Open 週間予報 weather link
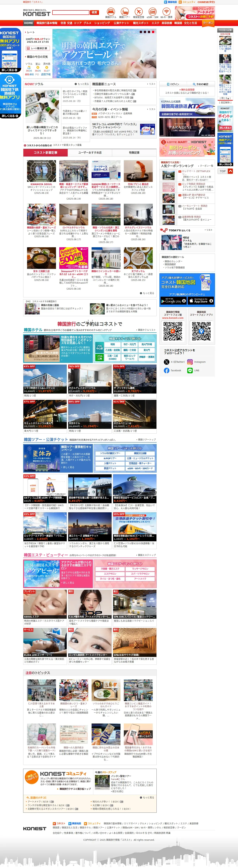 pos(45,74)
